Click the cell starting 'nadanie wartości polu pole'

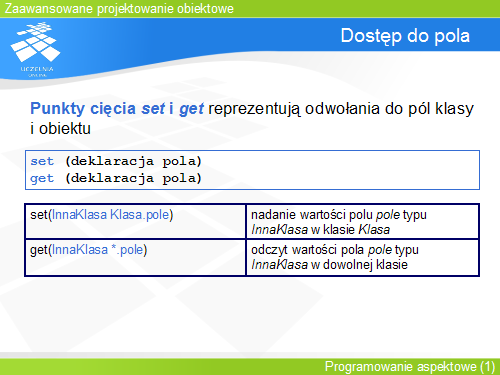363,221
